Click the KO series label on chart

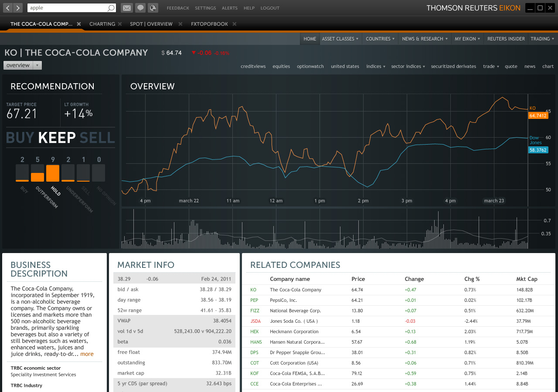pyautogui.click(x=532, y=108)
